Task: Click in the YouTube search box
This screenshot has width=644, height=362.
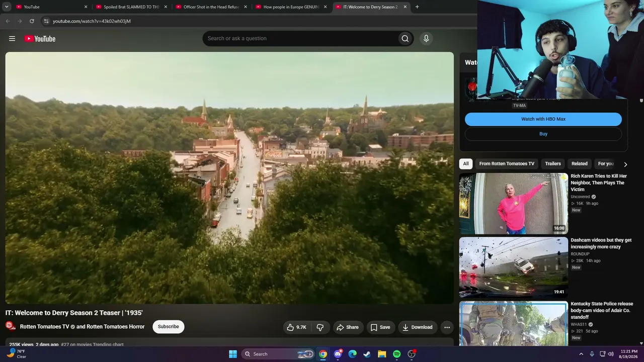Action: coord(300,39)
